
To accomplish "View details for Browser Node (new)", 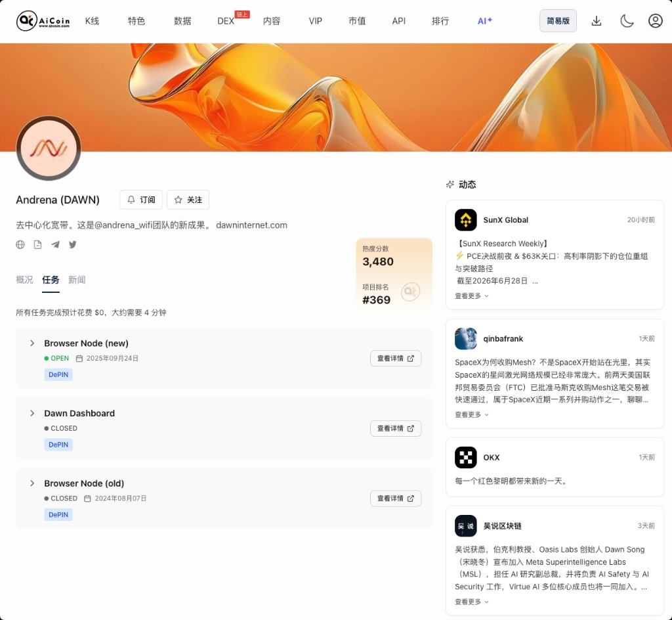I will tap(396, 359).
